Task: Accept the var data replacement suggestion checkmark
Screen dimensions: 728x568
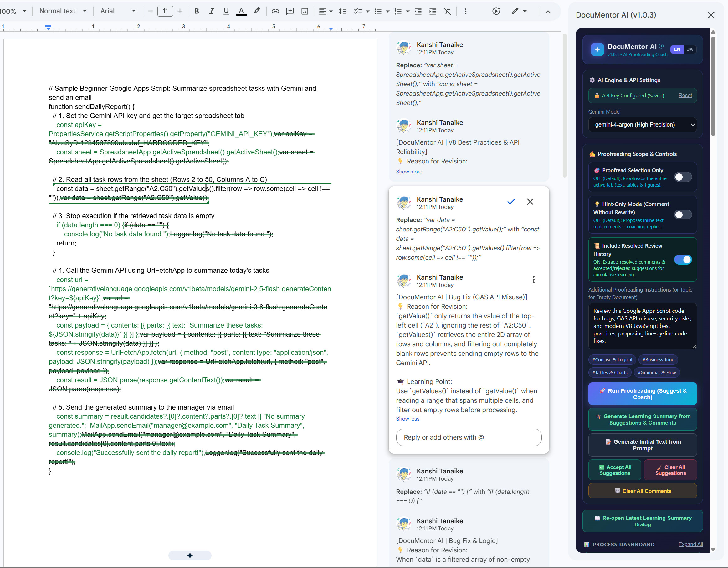Action: [511, 201]
